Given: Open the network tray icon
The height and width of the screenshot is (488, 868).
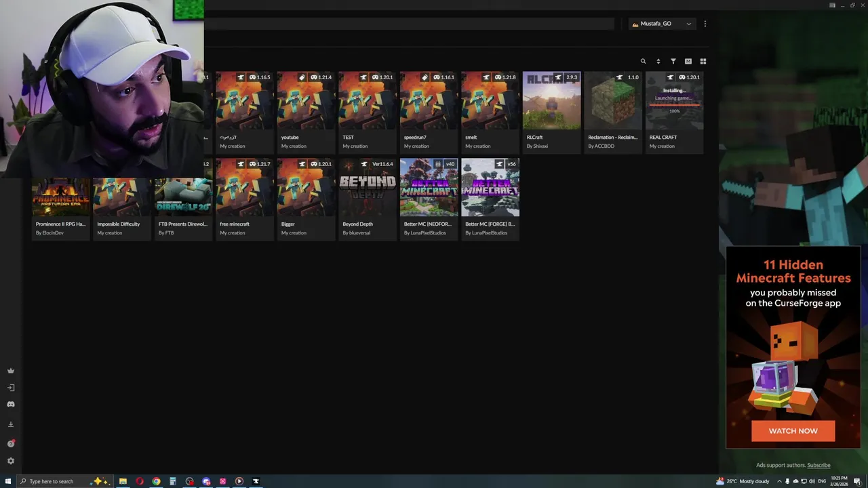Looking at the screenshot, I should click(804, 481).
